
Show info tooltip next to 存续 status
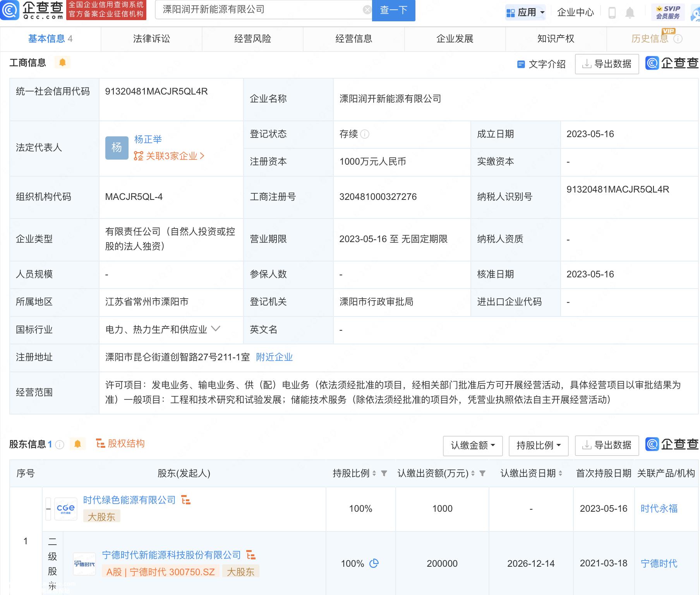coord(365,134)
